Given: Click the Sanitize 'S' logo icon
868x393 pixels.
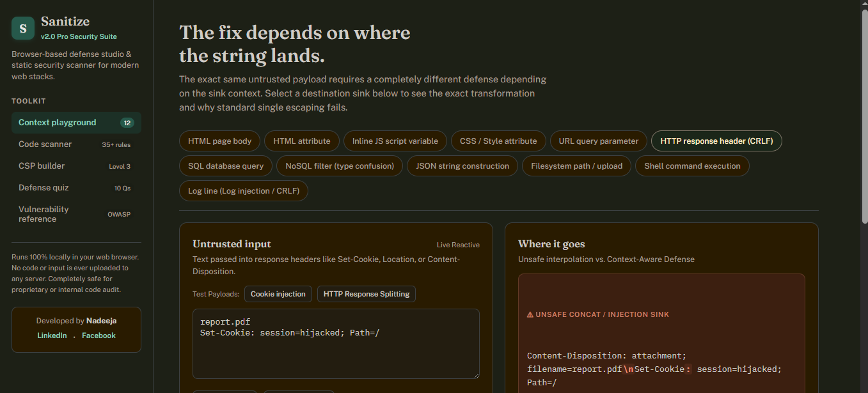Looking at the screenshot, I should pyautogui.click(x=23, y=28).
